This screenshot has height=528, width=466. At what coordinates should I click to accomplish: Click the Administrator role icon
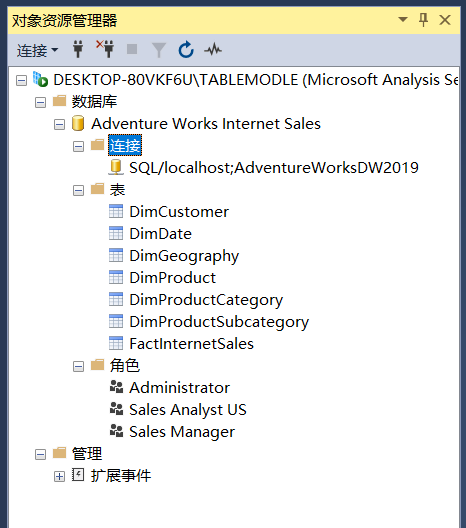116,387
